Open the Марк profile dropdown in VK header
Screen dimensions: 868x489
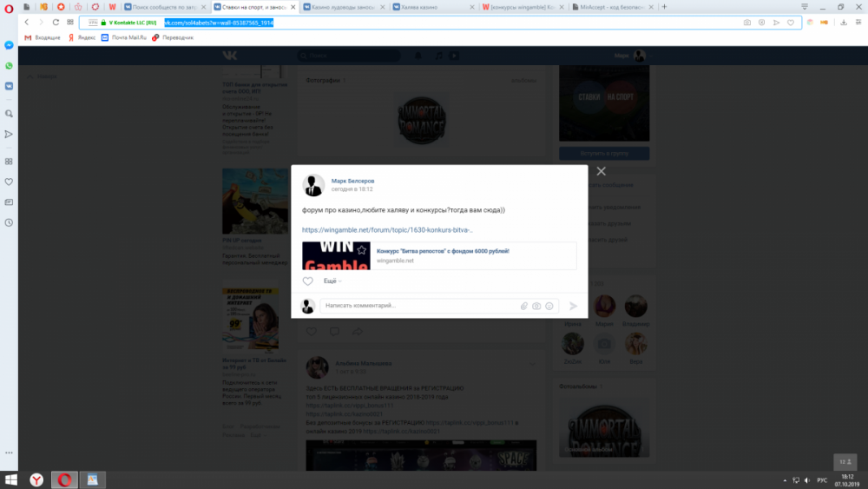tap(634, 56)
